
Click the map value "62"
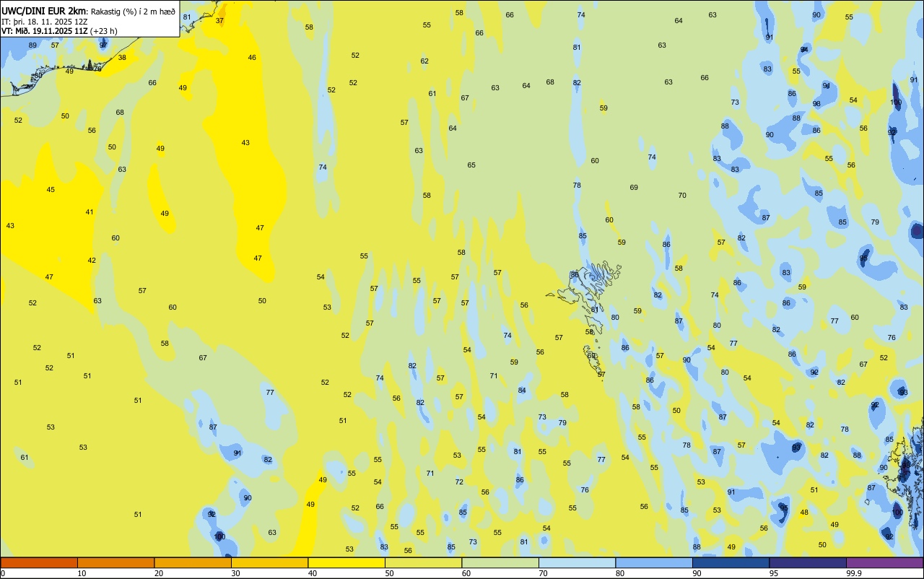tap(424, 61)
